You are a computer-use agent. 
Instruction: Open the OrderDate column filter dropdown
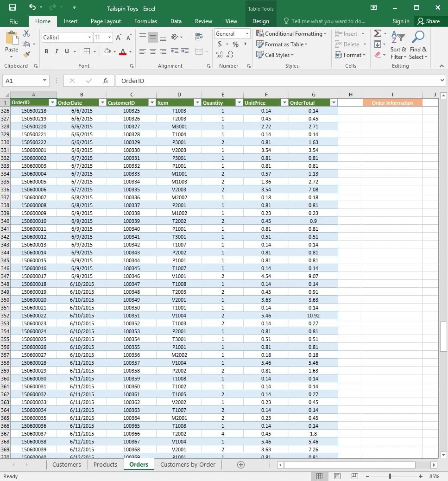click(x=101, y=102)
